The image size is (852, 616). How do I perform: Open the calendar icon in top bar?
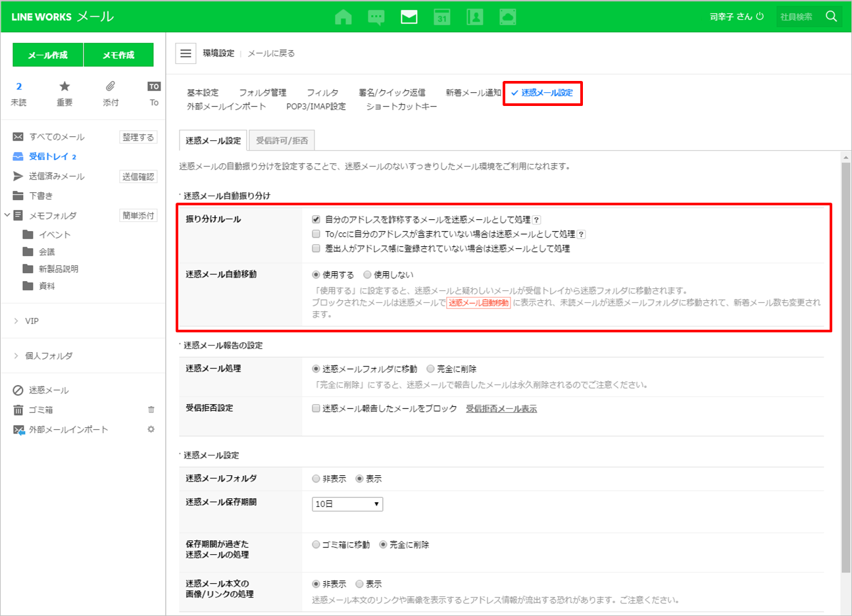[442, 17]
